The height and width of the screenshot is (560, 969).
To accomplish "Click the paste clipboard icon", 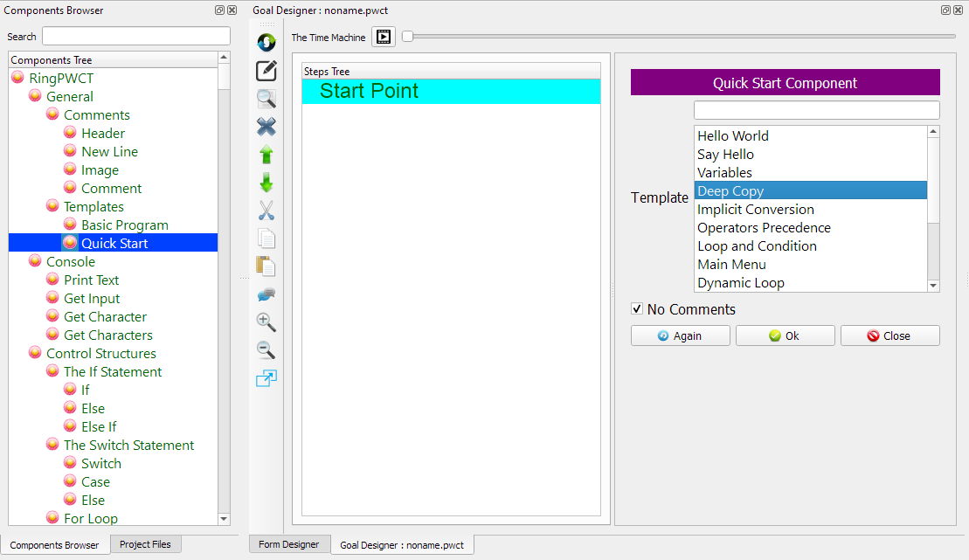I will 266,266.
